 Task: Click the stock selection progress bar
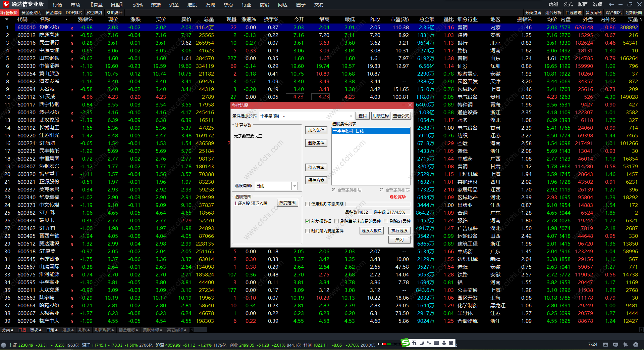click(378, 204)
